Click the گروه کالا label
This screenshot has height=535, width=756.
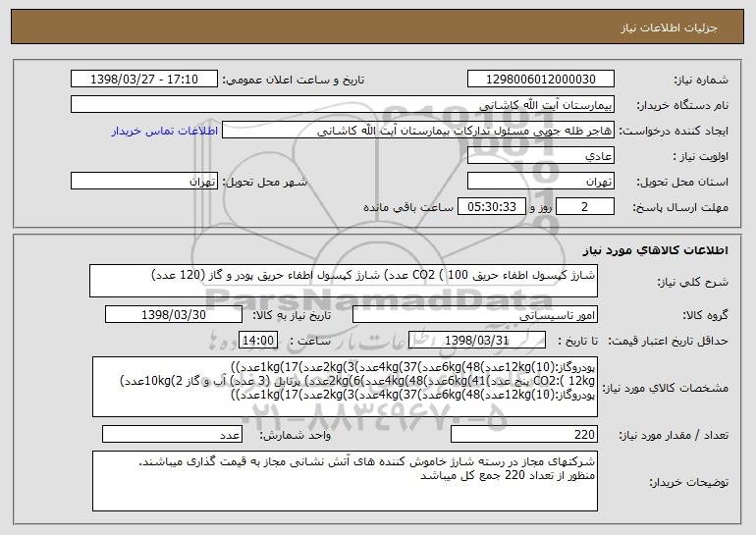pyautogui.click(x=705, y=316)
